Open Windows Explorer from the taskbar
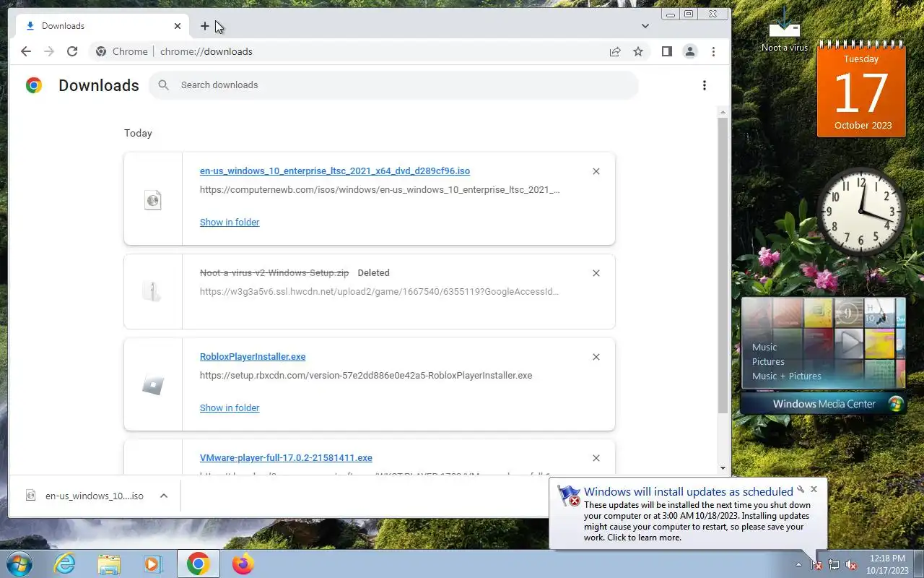Image resolution: width=924 pixels, height=578 pixels. point(109,564)
